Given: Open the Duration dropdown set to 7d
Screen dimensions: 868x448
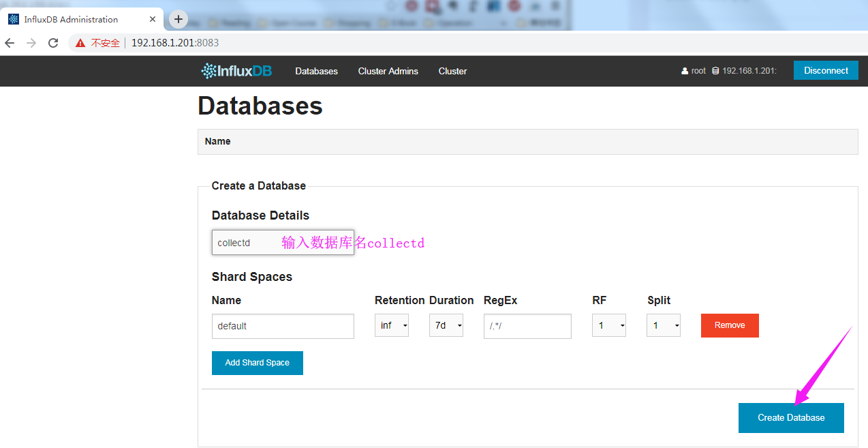Looking at the screenshot, I should pos(446,325).
